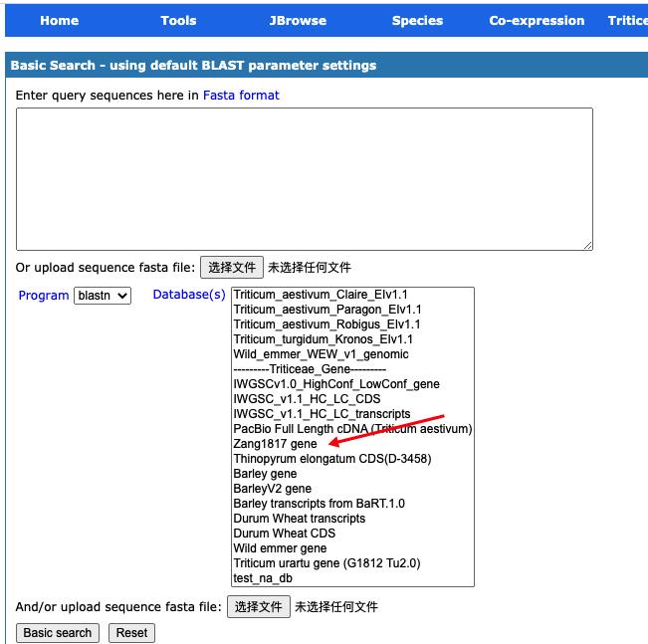Viewport: 648px width, 644px height.
Task: Grab the query text area corner handle
Action: 588,245
